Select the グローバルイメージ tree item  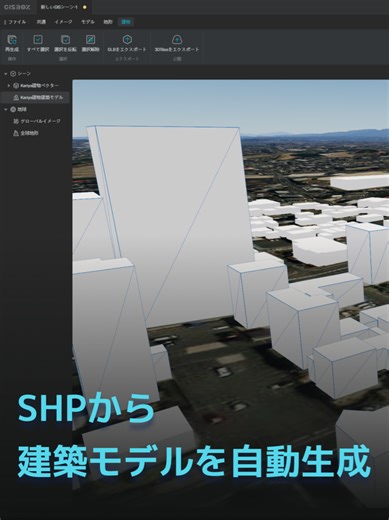tap(36, 121)
